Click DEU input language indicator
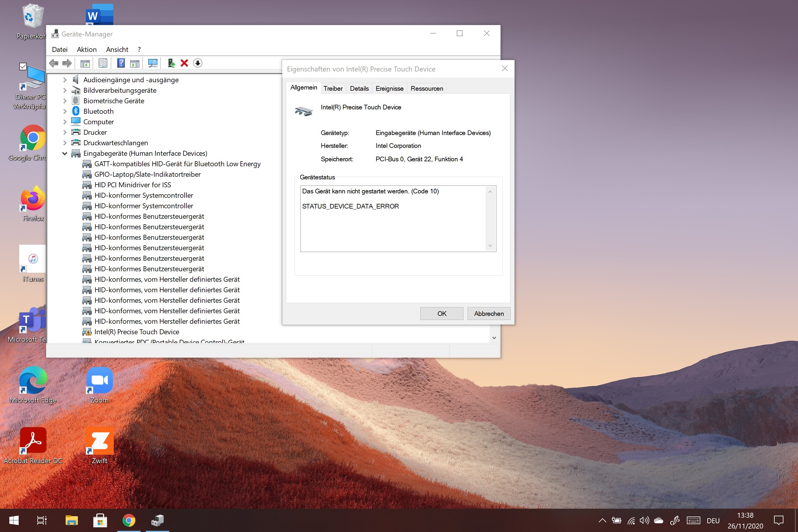798x532 pixels. coord(713,520)
